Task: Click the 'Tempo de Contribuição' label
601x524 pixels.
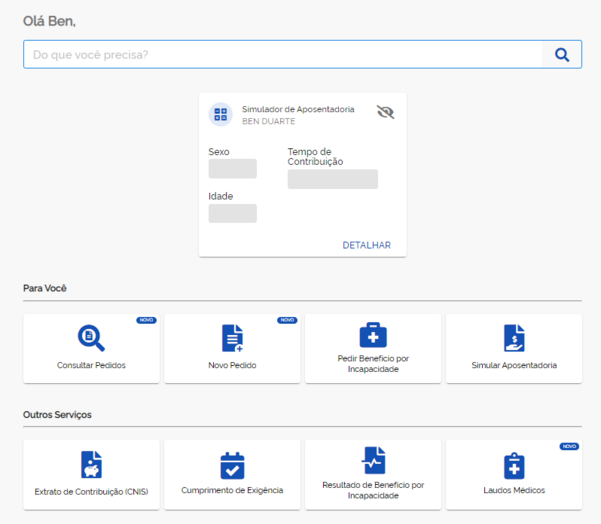Action: click(x=315, y=157)
